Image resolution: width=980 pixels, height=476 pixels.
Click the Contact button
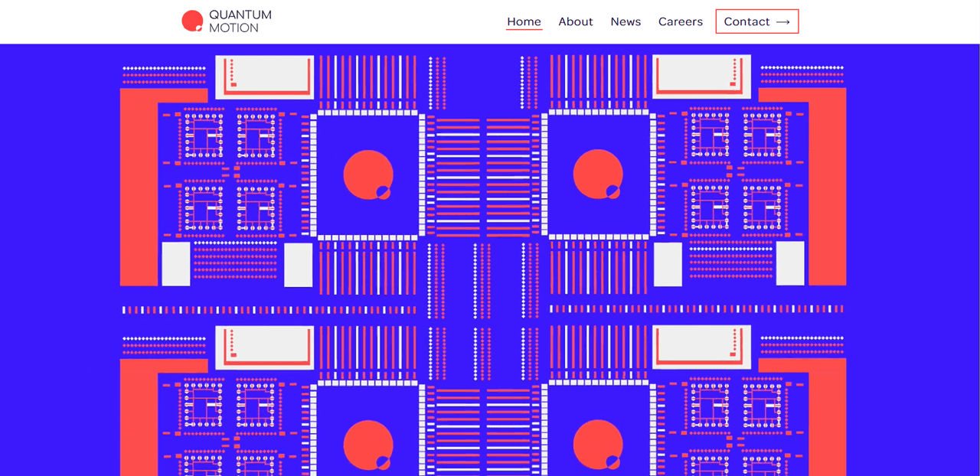coord(757,21)
